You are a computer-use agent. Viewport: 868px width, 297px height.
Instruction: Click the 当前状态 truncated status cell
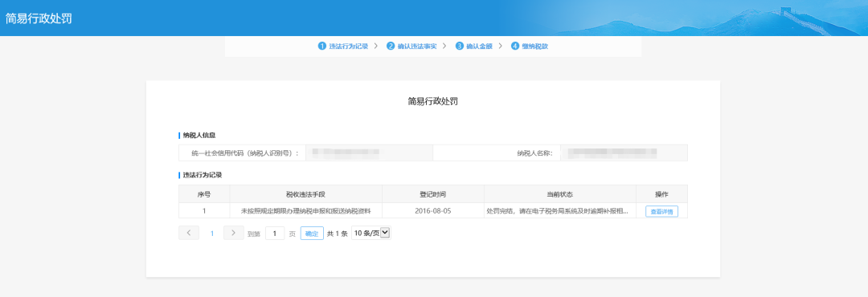click(559, 211)
